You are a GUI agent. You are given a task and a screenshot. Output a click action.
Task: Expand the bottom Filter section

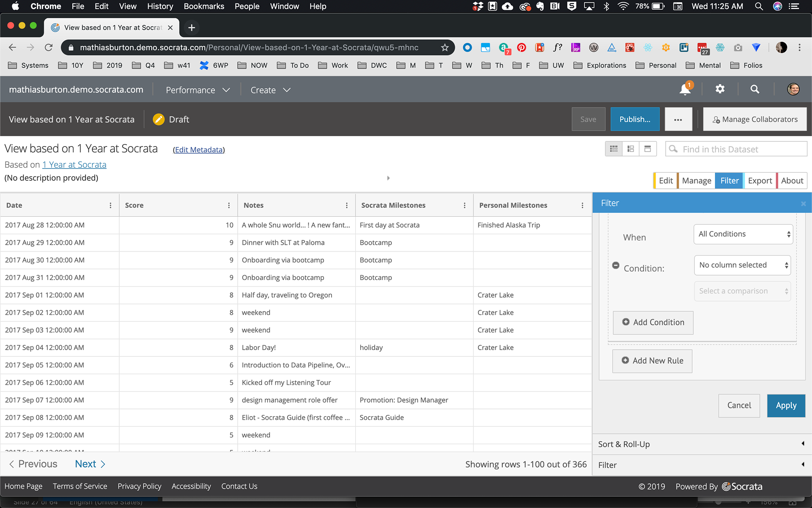point(702,465)
